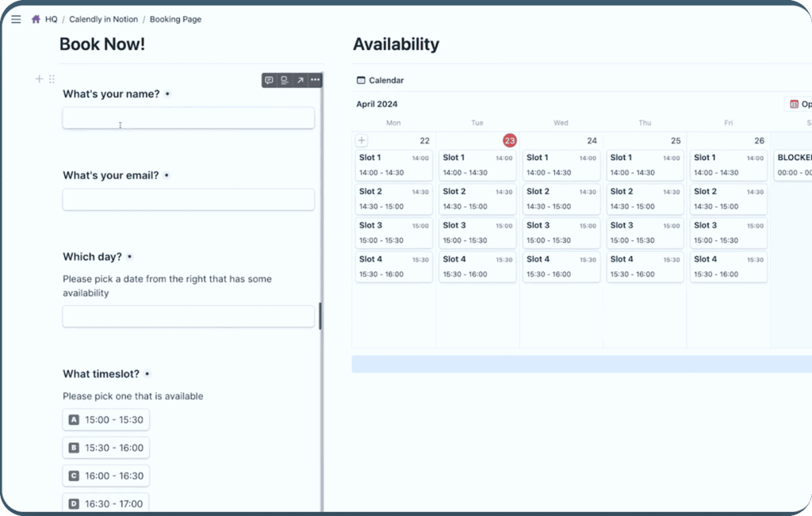The height and width of the screenshot is (516, 812).
Task: Select timeslot option D 16:30 - 17:00
Action: (106, 503)
